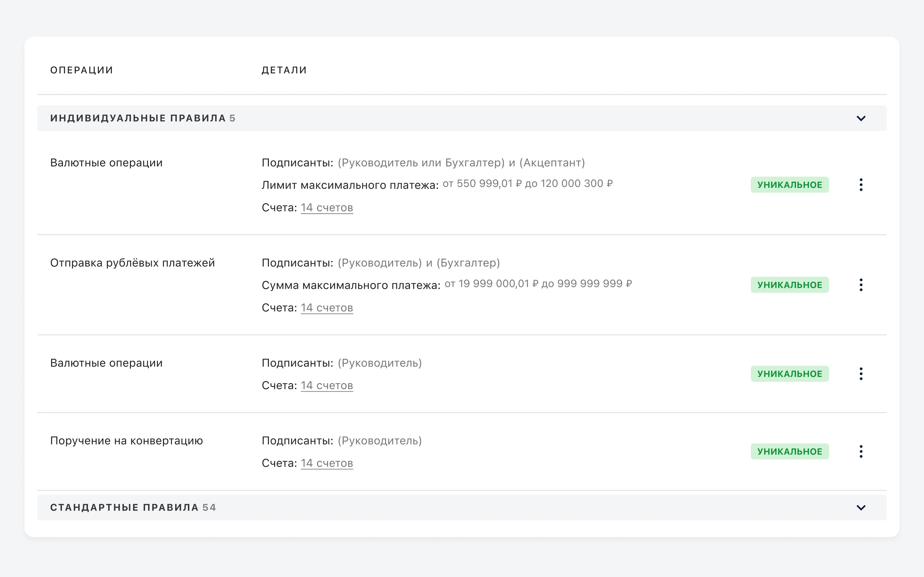Click the Индивидуальные правила section header
The image size is (924, 577).
pos(143,118)
